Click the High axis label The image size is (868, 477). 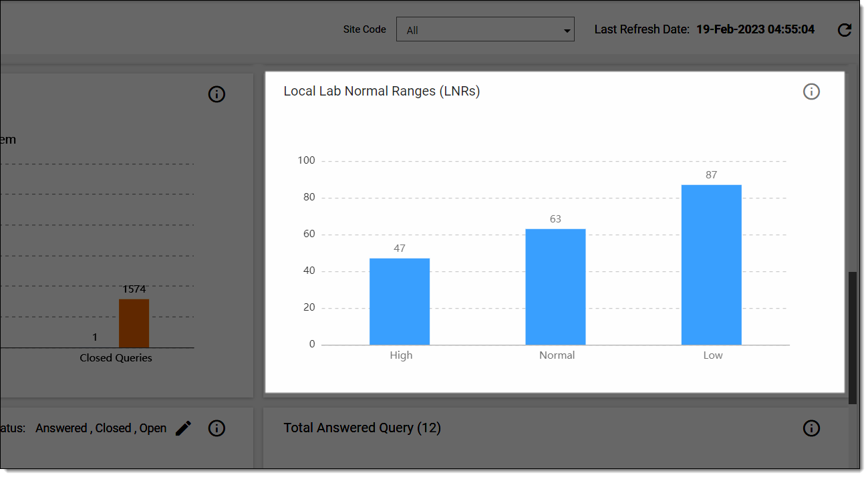pyautogui.click(x=402, y=355)
